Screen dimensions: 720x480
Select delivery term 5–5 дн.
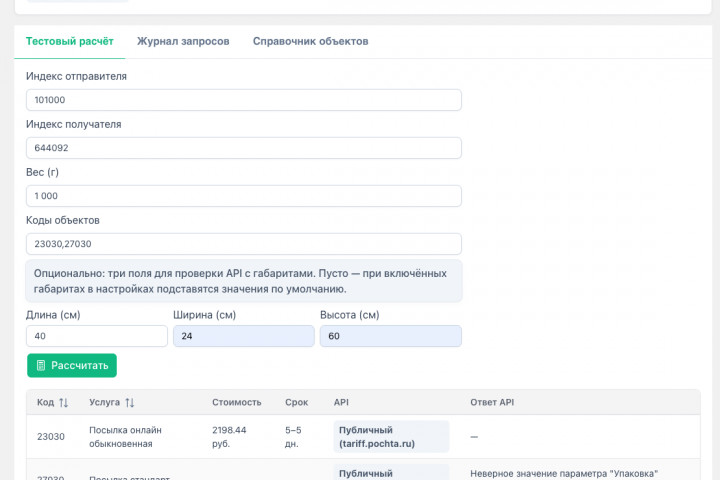click(293, 437)
